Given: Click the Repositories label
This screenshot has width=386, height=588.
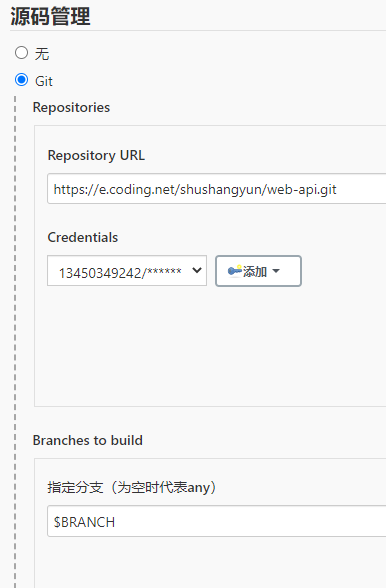Looking at the screenshot, I should click(x=71, y=108).
